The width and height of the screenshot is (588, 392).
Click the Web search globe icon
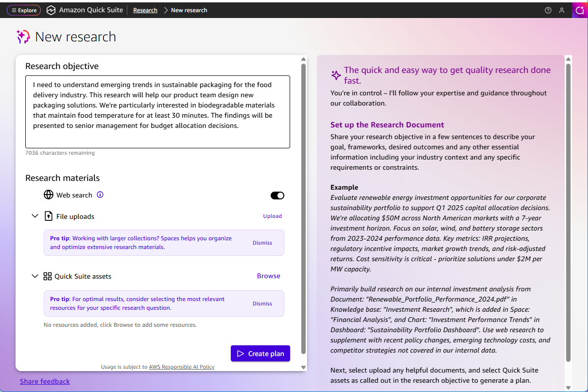click(49, 195)
